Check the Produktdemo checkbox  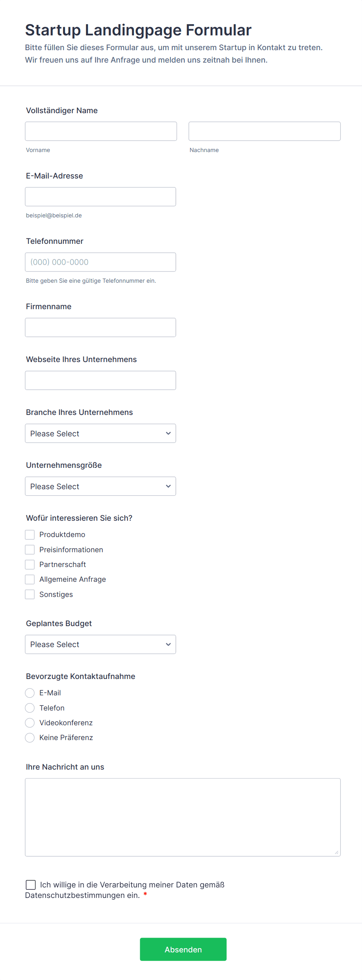(30, 535)
